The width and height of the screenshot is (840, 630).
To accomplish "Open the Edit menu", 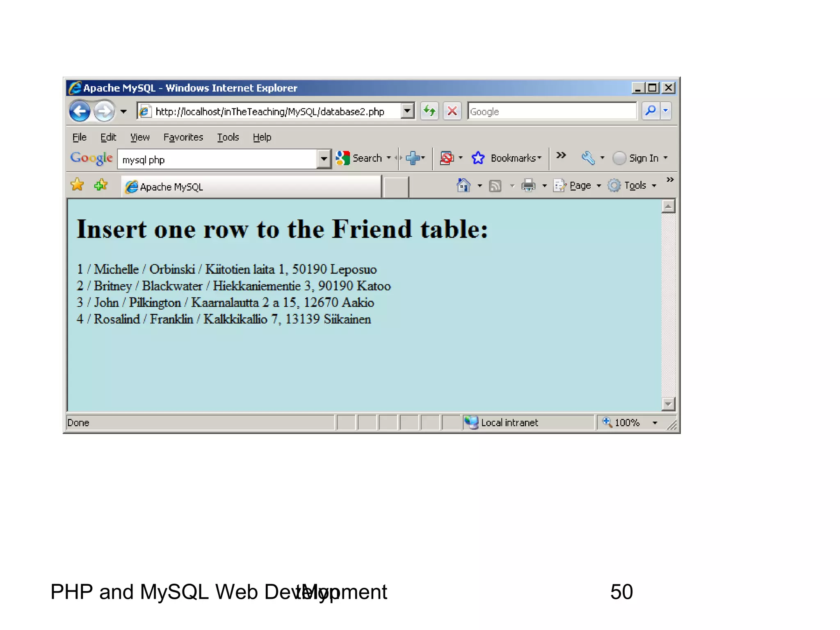I will tap(108, 137).
